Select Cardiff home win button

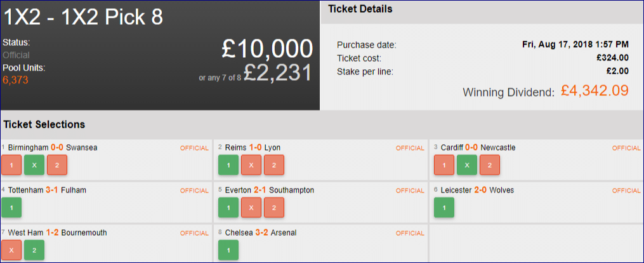pos(444,165)
